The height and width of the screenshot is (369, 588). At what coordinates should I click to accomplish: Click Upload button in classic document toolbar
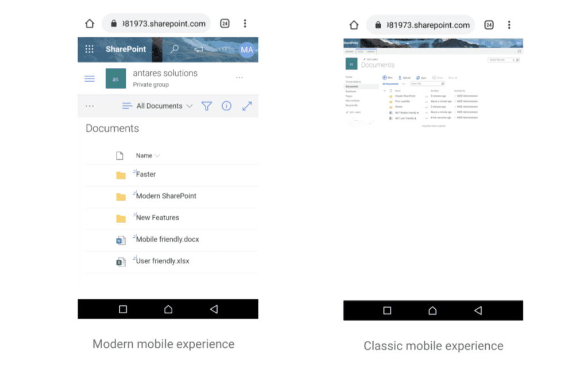pos(404,78)
